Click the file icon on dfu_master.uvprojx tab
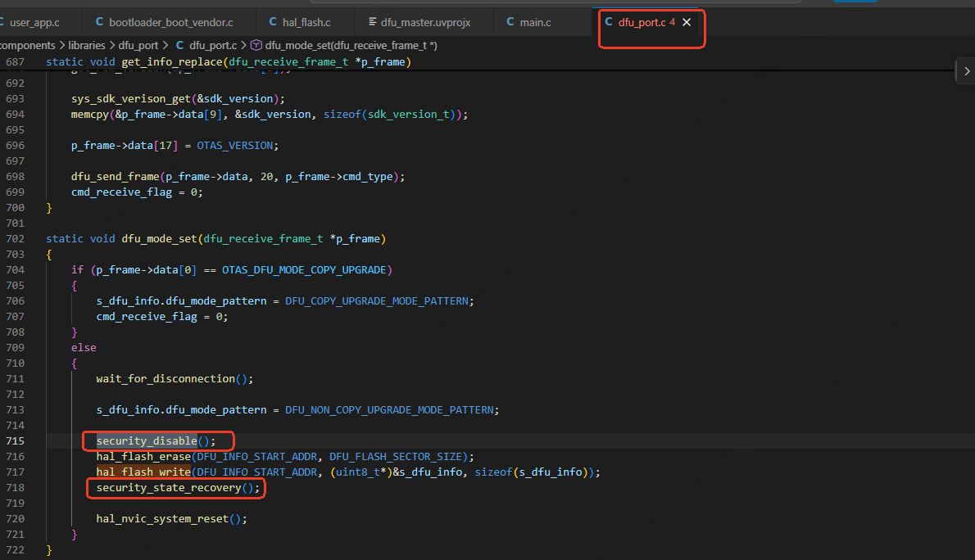The width and height of the screenshot is (975, 560). [373, 22]
